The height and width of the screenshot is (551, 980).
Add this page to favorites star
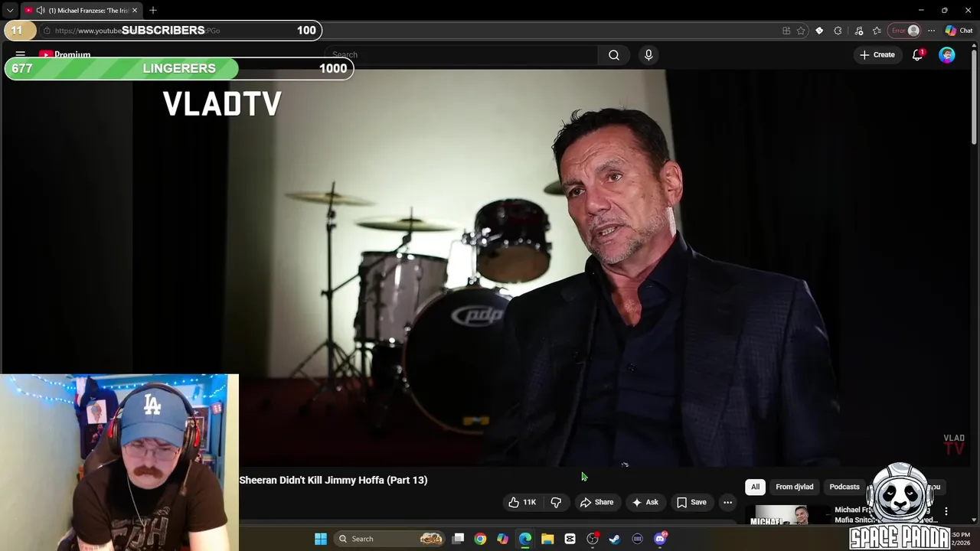(801, 31)
